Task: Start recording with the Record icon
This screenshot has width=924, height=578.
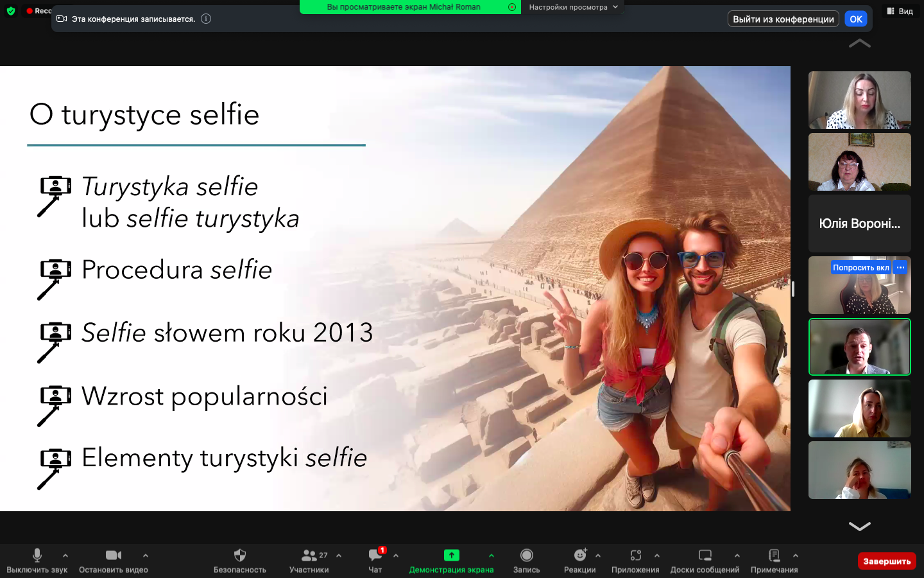Action: [x=526, y=556]
